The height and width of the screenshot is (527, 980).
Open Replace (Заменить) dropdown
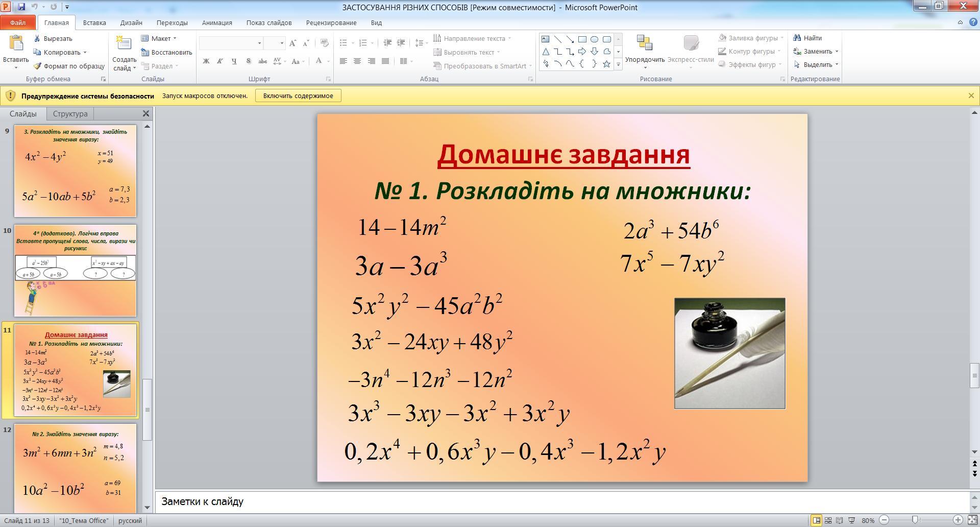[837, 51]
